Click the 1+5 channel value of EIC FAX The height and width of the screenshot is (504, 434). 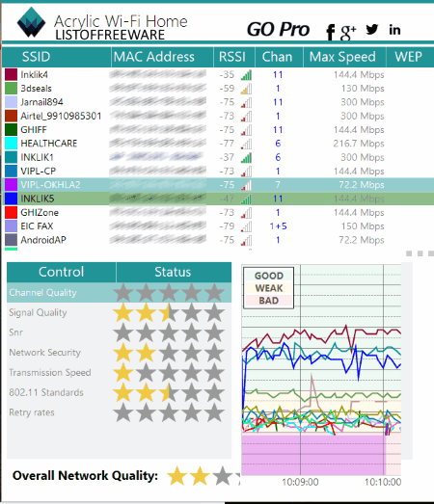tap(278, 226)
